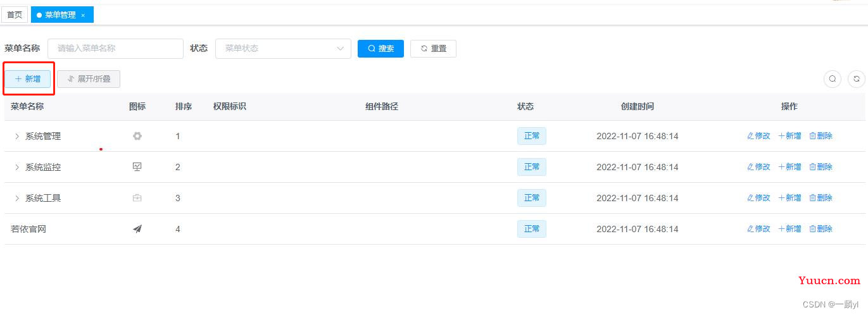Click the toolbox icon in 系统工具 row
This screenshot has height=315, width=868.
(x=137, y=198)
